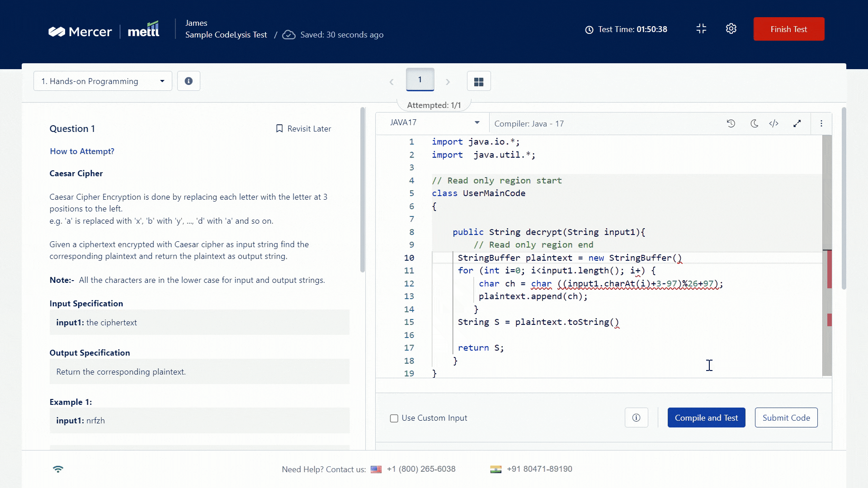
Task: Click the 'Question 1' heading
Action: point(72,129)
